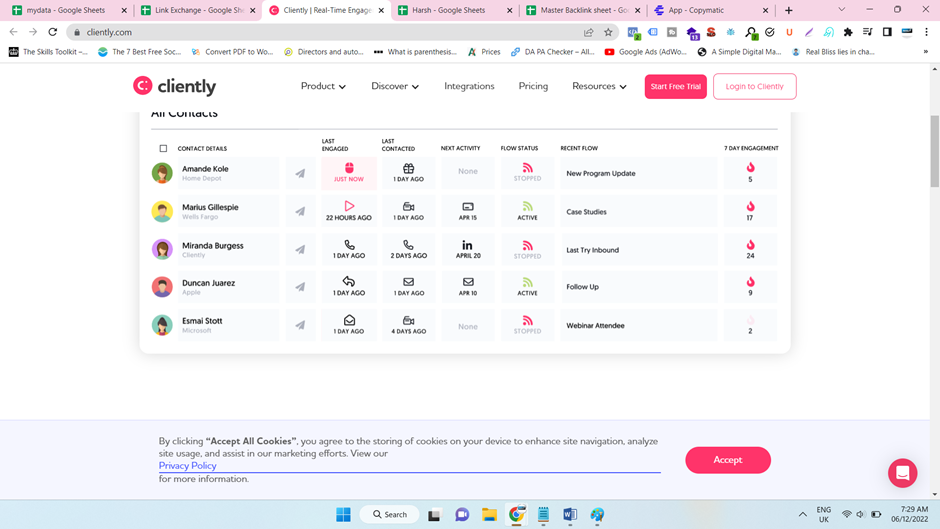
Task: Click flame engagement icon showing 24
Action: click(x=750, y=245)
